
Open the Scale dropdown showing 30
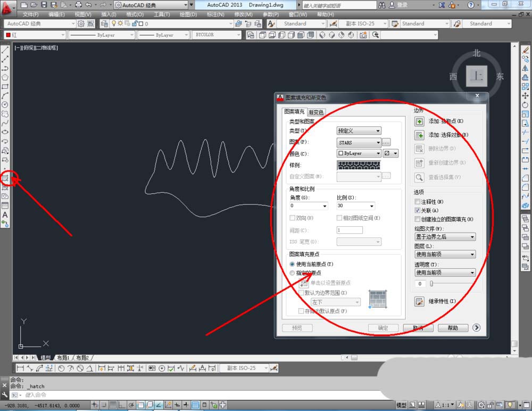click(355, 206)
